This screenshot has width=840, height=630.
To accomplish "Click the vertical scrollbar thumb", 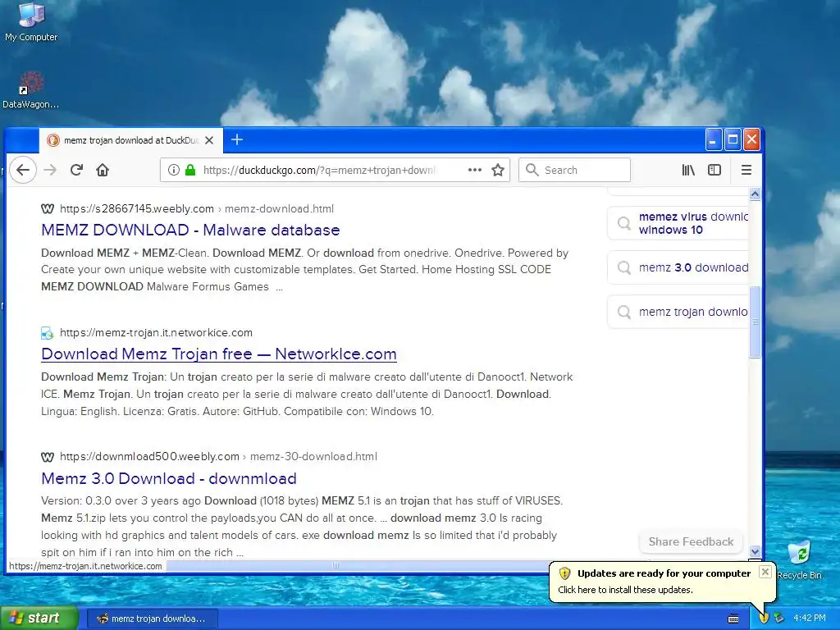I will (x=755, y=322).
